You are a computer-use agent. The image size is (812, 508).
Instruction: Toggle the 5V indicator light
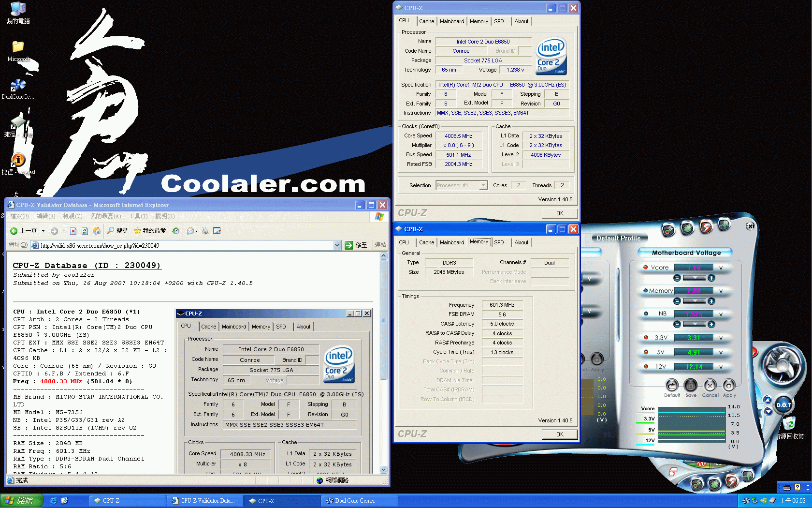(646, 352)
